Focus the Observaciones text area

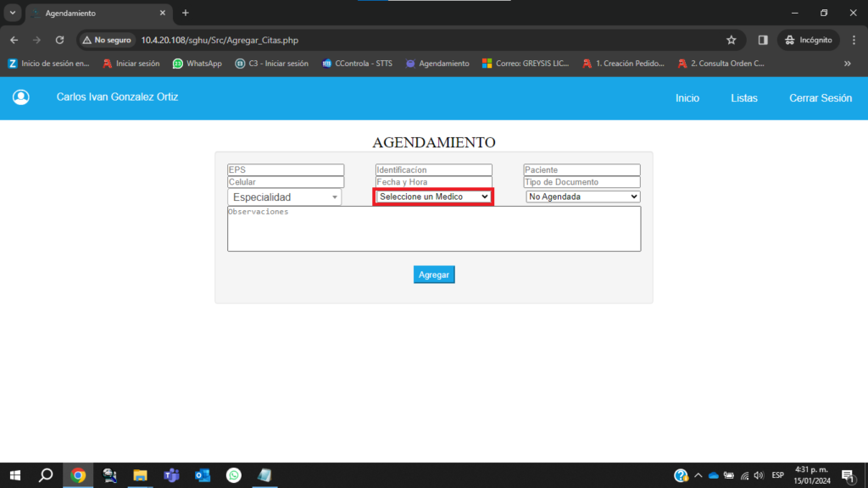(x=433, y=229)
